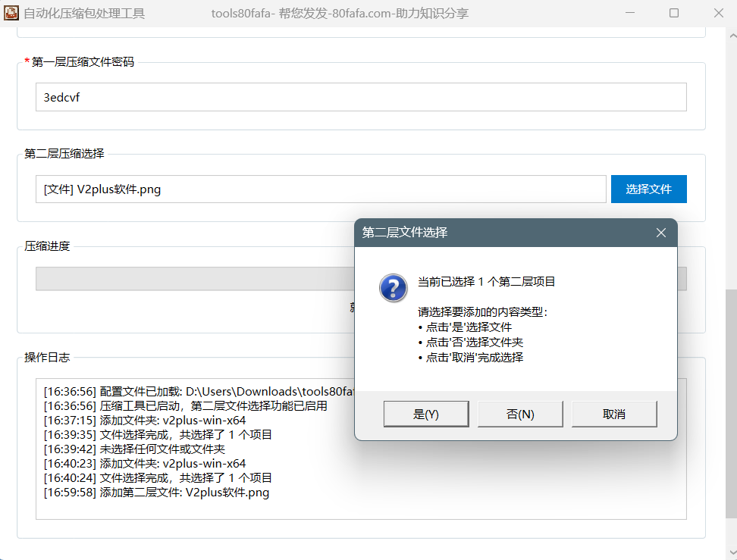Choose 否(N) to select a folder
The width and height of the screenshot is (737, 560).
click(x=520, y=415)
